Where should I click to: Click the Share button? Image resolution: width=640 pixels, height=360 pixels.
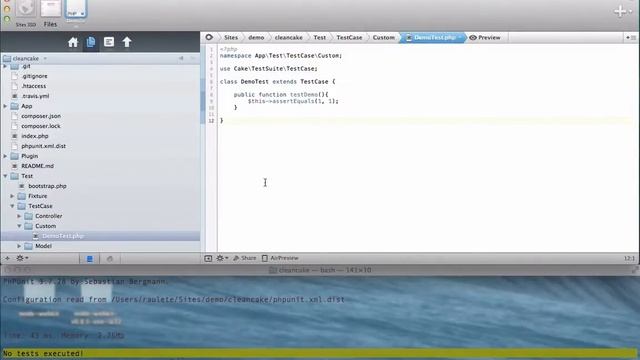tap(244, 258)
